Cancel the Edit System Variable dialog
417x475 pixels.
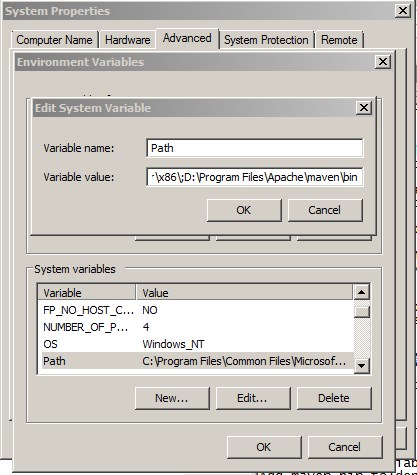click(325, 210)
